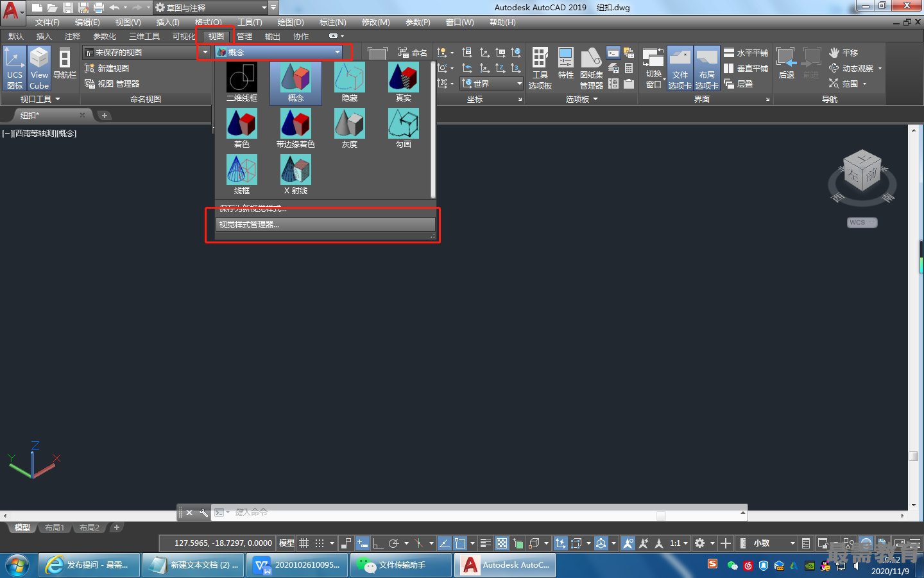Screen dimensions: 924x578
Task: Toggle the 导航栏 navigation bar button
Action: [65, 64]
